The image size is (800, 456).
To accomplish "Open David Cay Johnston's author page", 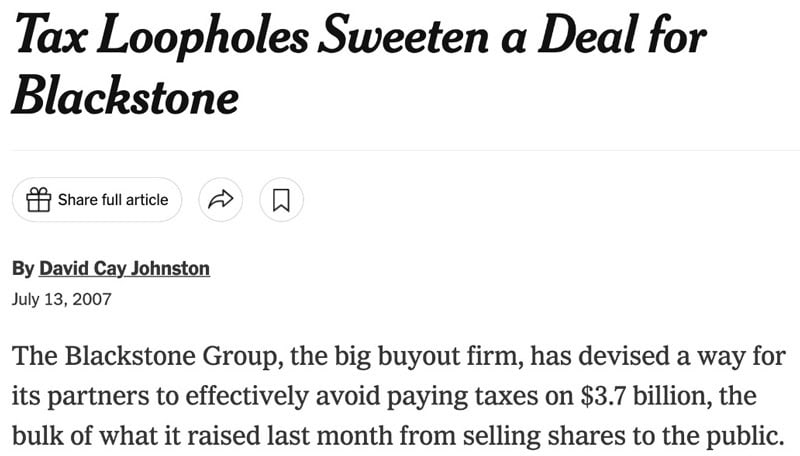I will coord(124,268).
